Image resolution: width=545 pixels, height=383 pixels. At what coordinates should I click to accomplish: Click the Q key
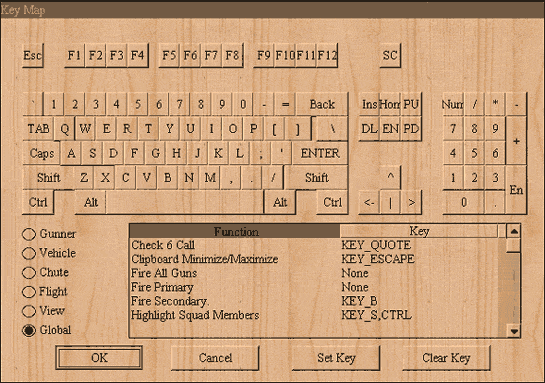tap(64, 129)
